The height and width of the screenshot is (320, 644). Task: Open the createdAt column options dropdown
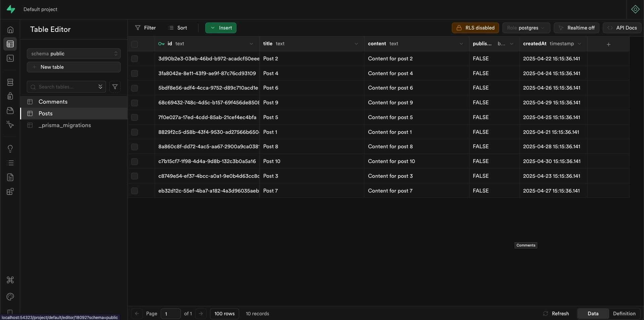click(x=579, y=44)
